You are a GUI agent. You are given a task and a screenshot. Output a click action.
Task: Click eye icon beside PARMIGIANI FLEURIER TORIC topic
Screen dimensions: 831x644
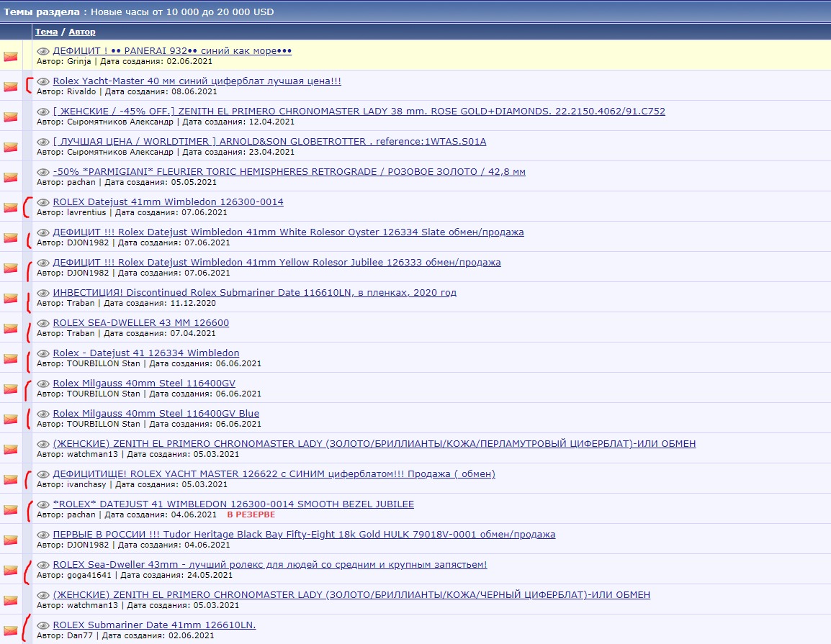coord(43,172)
